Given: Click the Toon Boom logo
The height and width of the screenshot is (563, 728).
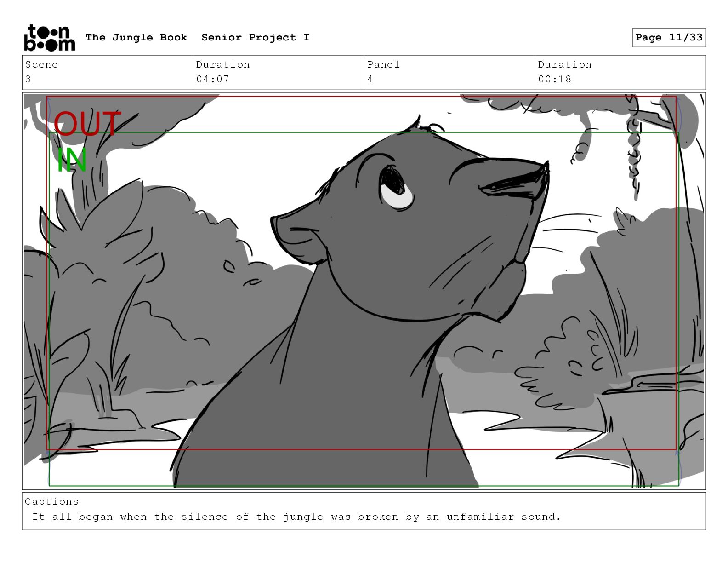Looking at the screenshot, I should 49,38.
